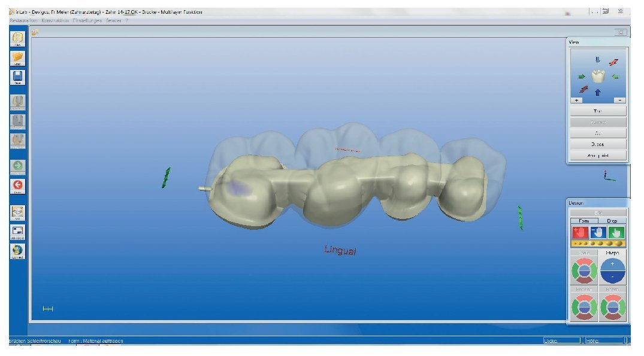This screenshot has height=356, width=644.
Task: Switch to the Drop tab in Design panel
Action: click(x=612, y=221)
